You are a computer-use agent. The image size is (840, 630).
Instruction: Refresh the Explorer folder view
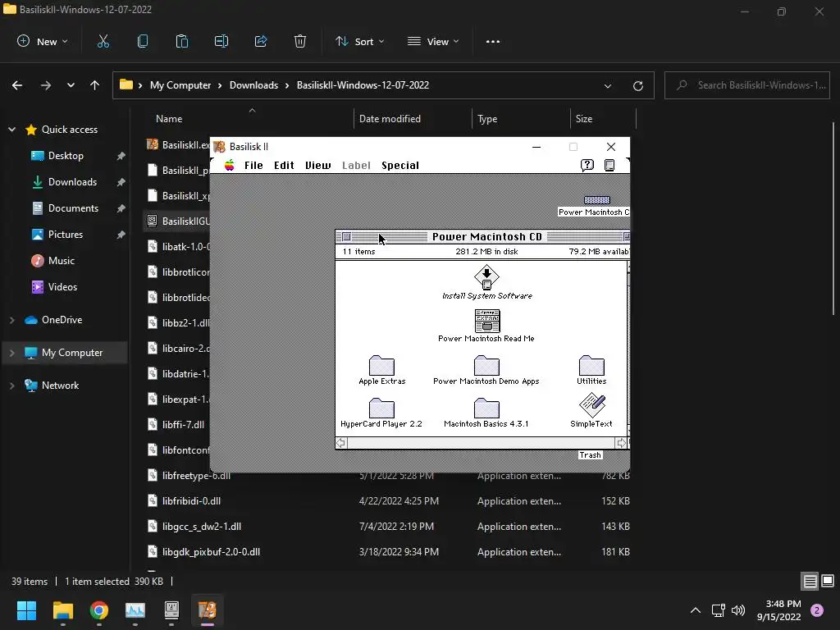(x=638, y=85)
